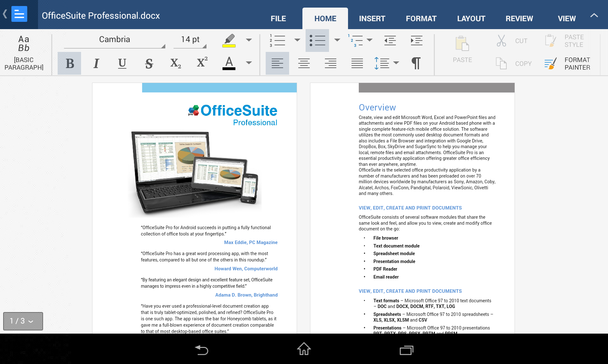This screenshot has width=608, height=364.
Task: Open the REVIEW tab
Action: [519, 19]
